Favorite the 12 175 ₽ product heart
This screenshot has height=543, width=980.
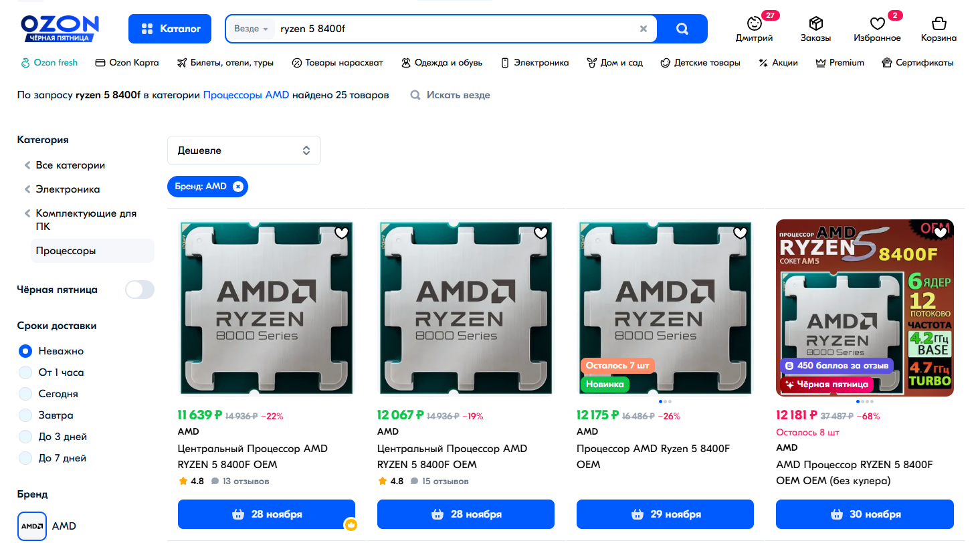click(x=741, y=233)
